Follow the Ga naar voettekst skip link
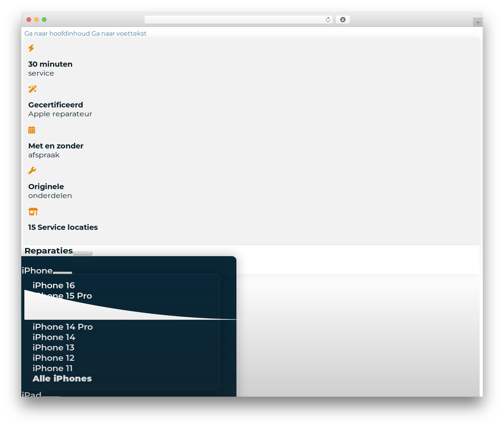 click(x=119, y=33)
